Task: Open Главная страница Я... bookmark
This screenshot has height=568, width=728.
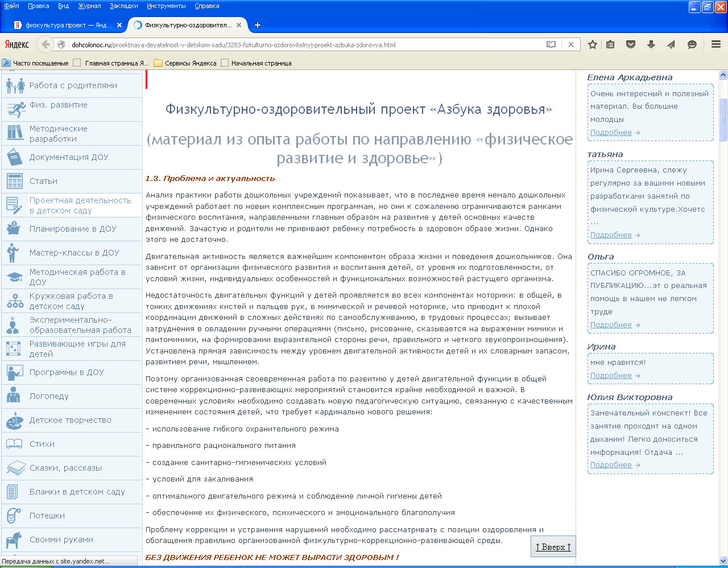Action: (x=111, y=63)
